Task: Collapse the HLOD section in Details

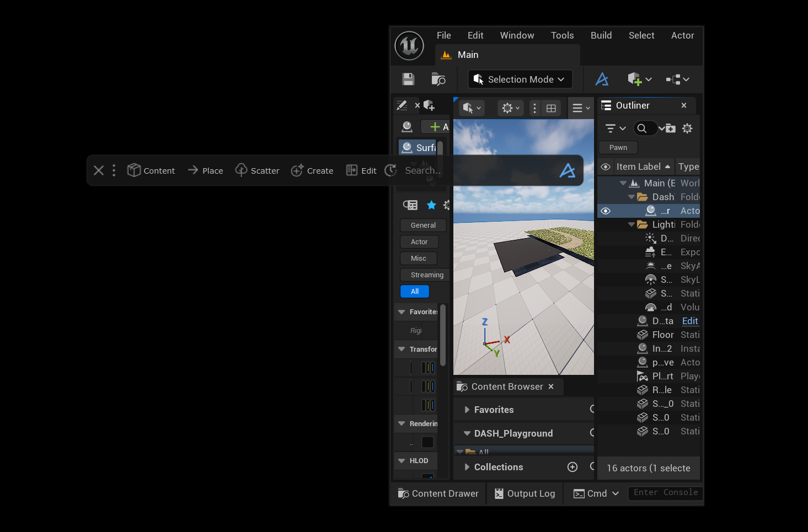Action: pyautogui.click(x=402, y=461)
